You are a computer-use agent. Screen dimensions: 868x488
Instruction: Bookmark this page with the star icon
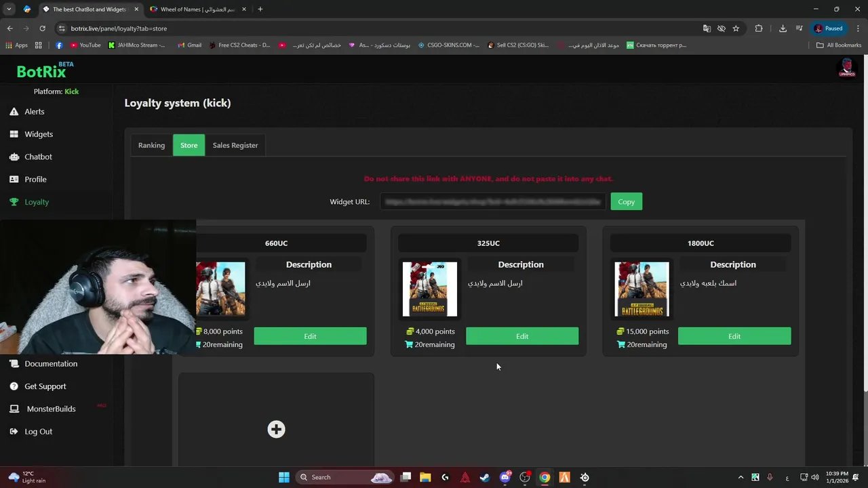[x=736, y=28]
